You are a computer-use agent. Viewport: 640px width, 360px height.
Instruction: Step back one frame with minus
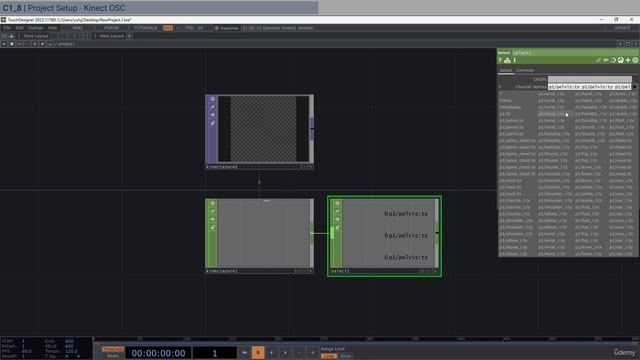coord(299,353)
